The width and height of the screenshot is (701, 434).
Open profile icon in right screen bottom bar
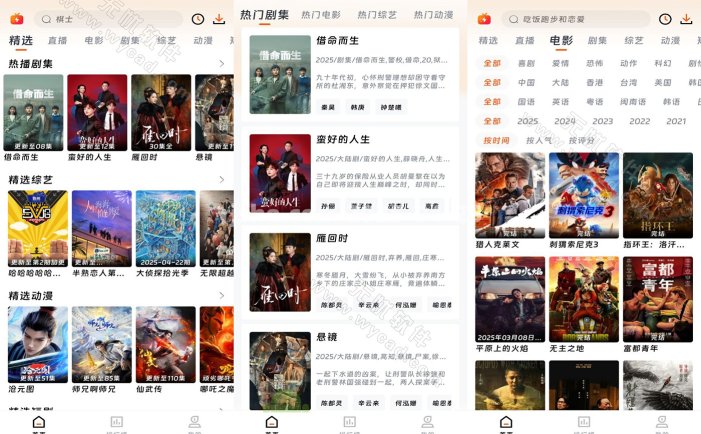coord(662,421)
